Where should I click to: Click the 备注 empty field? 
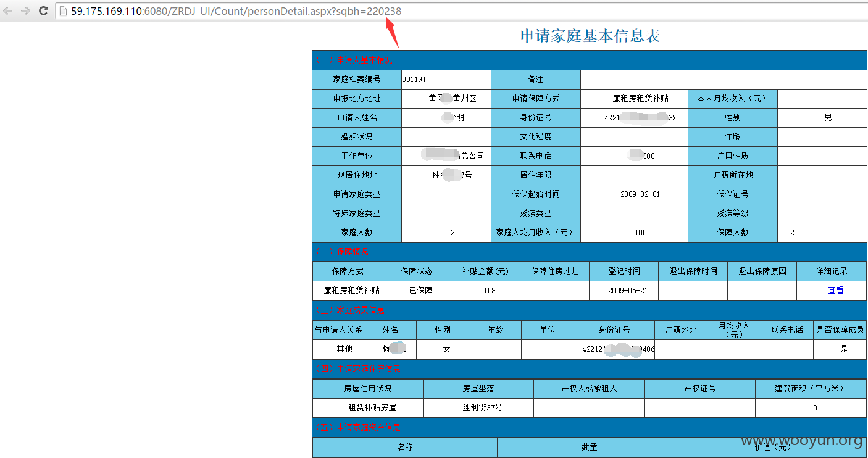(x=724, y=80)
